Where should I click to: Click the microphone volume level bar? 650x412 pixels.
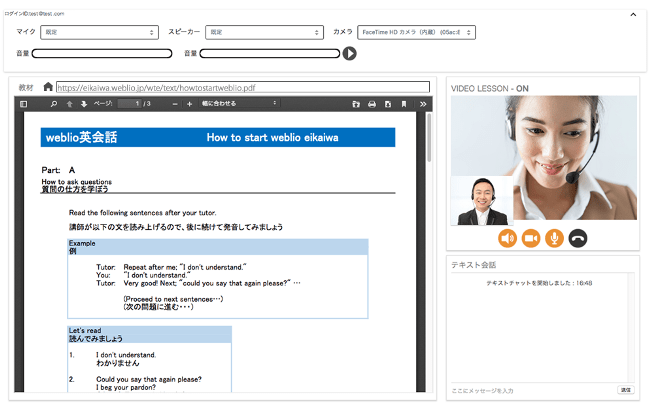click(x=102, y=53)
